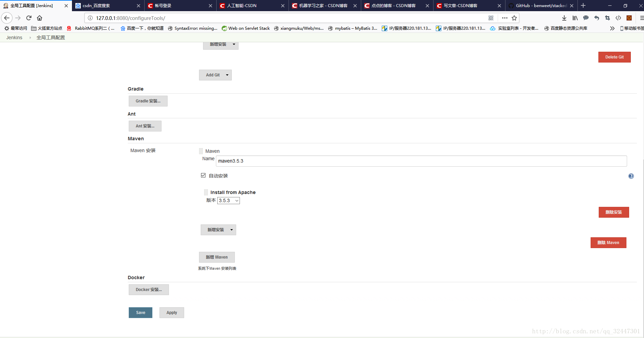Screen dimensions: 644x338
Task: Go to Jenkins breadcrumb link
Action: [x=14, y=38]
